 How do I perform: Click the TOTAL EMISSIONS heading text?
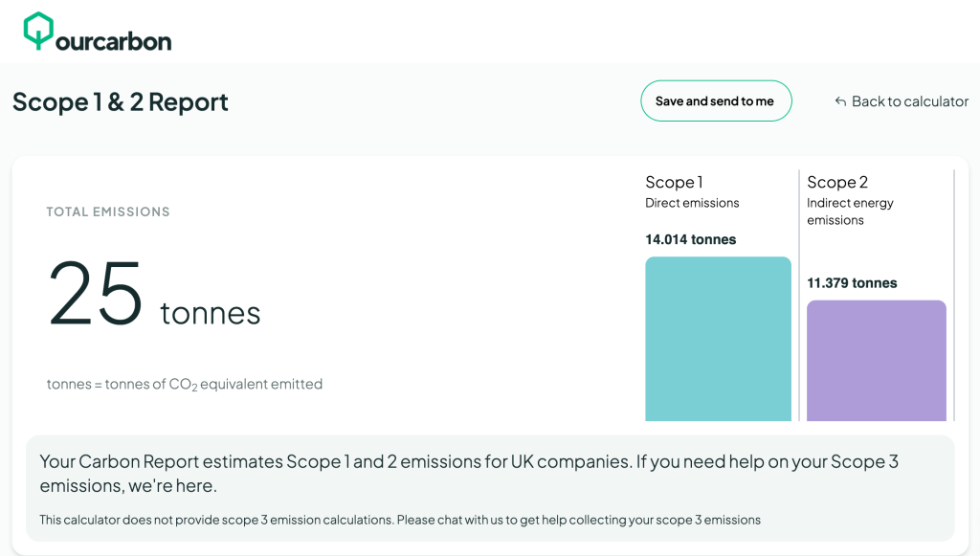[108, 211]
